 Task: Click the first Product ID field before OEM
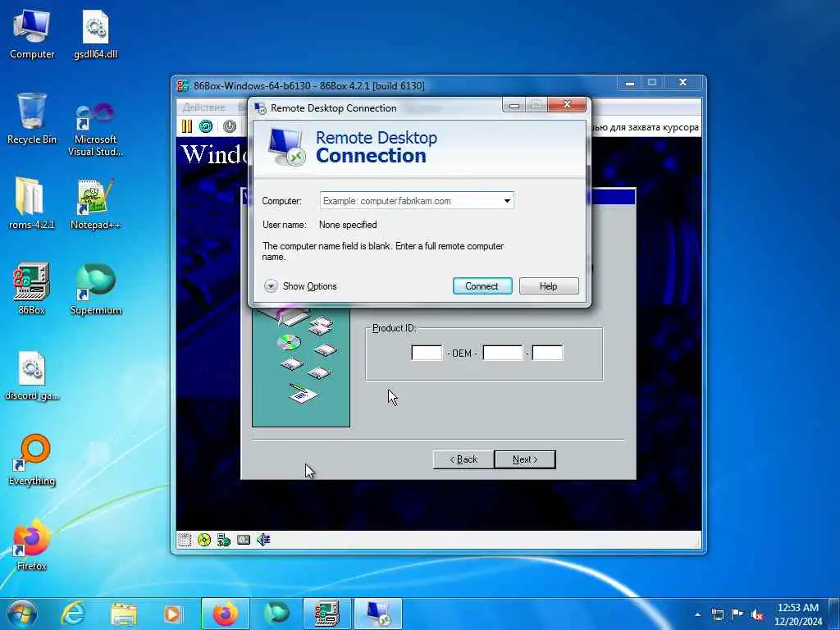coord(427,353)
